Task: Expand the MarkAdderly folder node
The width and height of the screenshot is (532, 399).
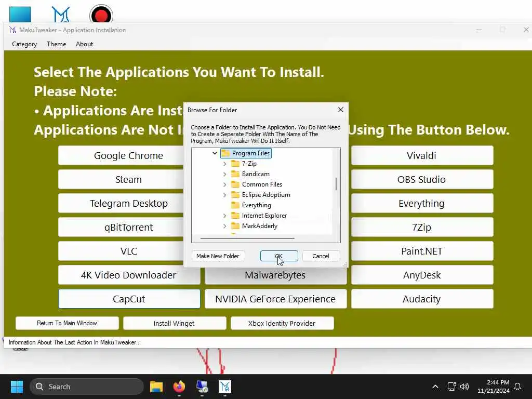Action: point(224,226)
